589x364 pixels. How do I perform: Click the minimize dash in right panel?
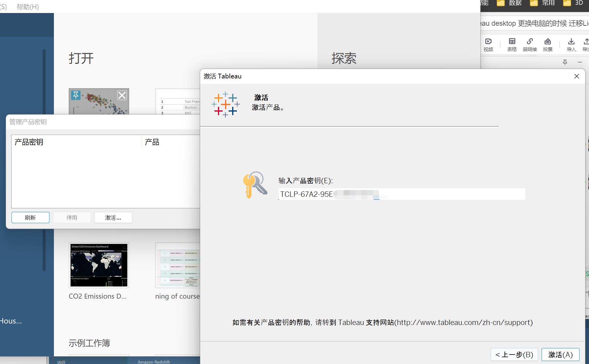[x=580, y=62]
